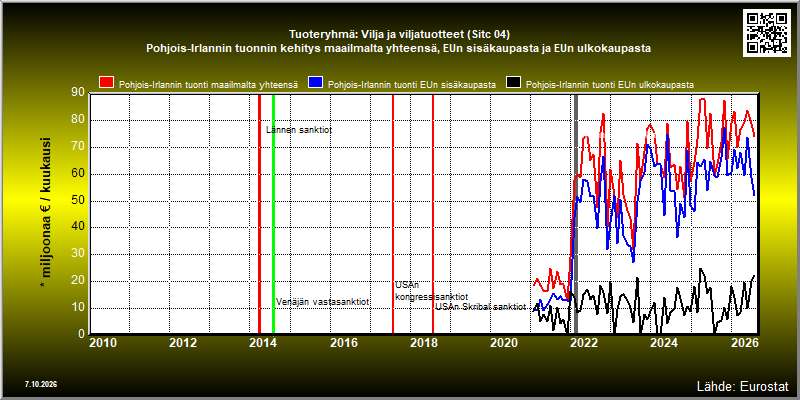Screen dimensions: 800x400
Task: Click the black legend swatch for EU external trade
Action: pyautogui.click(x=513, y=83)
